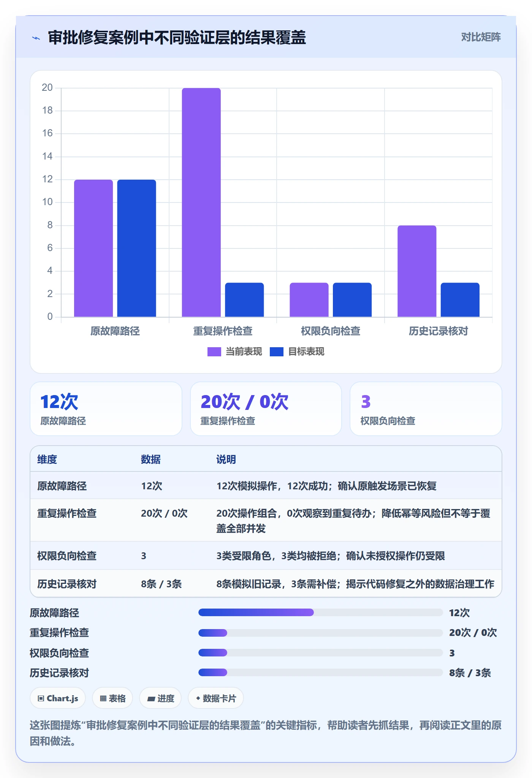Click the 表格 tag chip
Screen dimensions: 532x778
112,698
